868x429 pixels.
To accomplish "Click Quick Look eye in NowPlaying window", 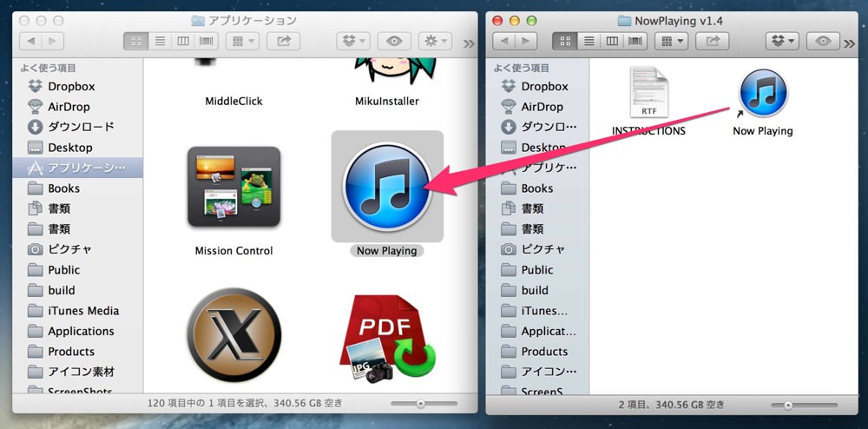I will click(823, 41).
